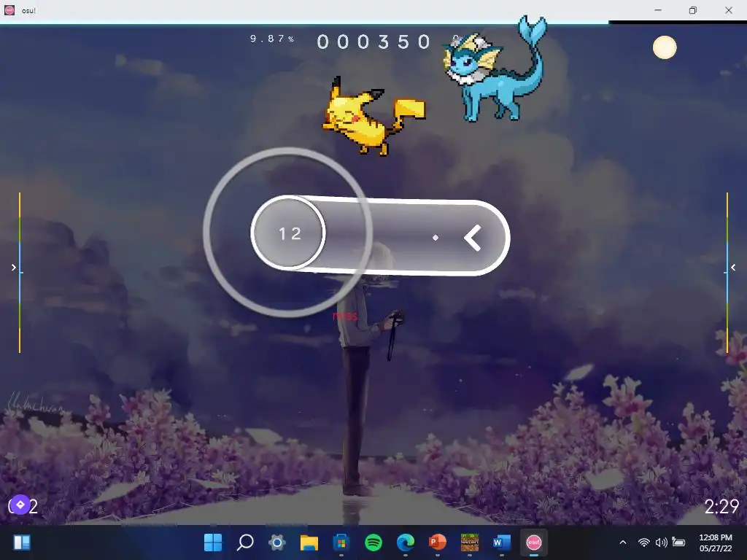The height and width of the screenshot is (560, 747).
Task: Click the score counter 000350
Action: point(374,42)
